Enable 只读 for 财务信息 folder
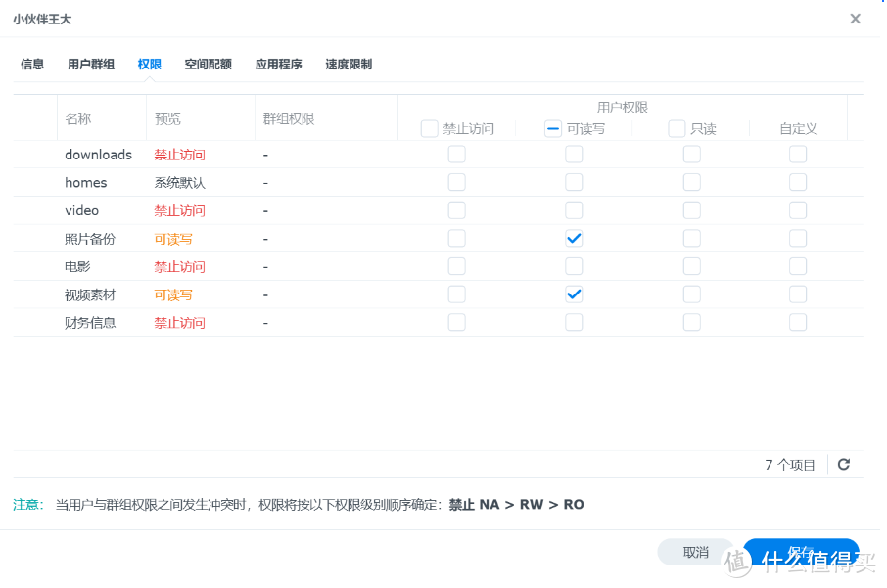Image resolution: width=887 pixels, height=588 pixels. point(692,321)
